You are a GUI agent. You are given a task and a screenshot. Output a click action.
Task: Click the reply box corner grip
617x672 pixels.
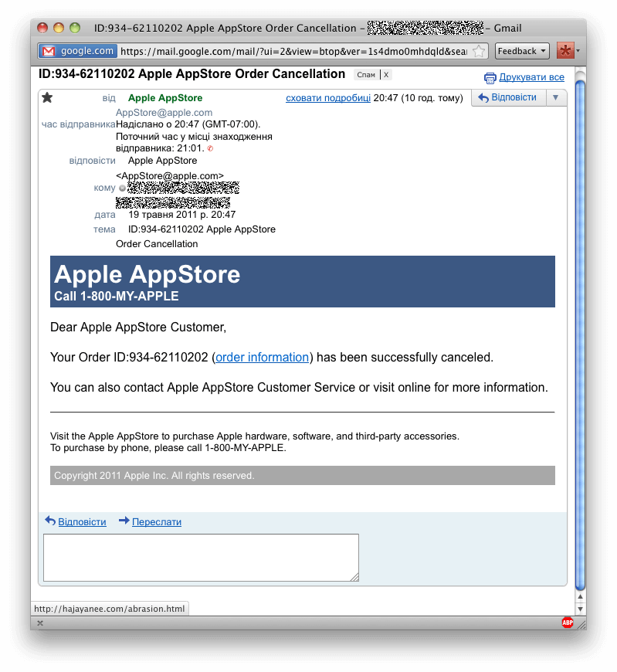[354, 577]
